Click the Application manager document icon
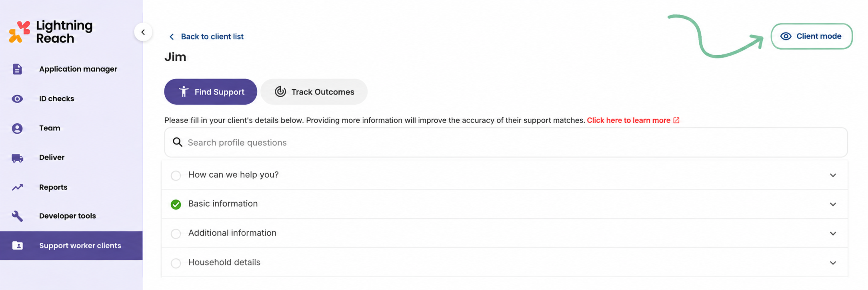The image size is (868, 290). [17, 69]
